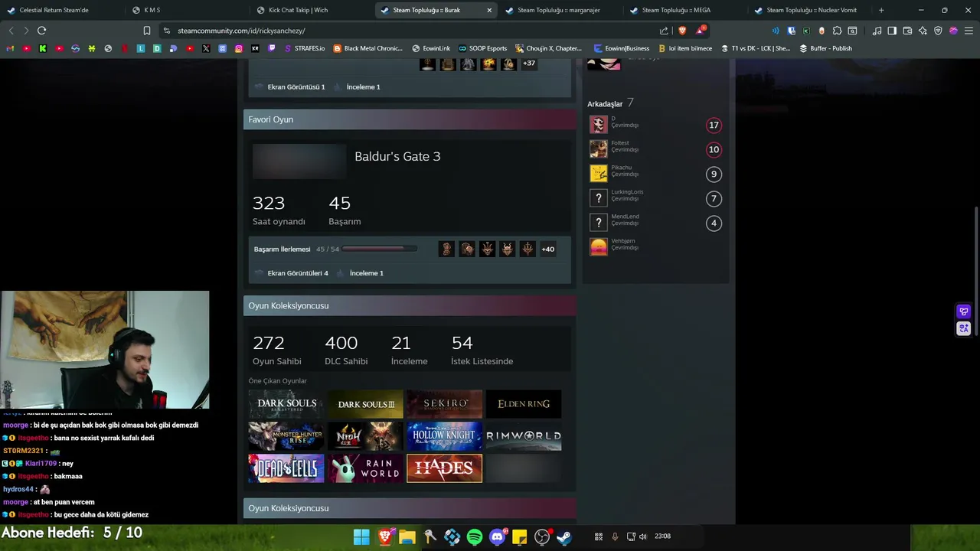980x551 pixels.
Task: Open the green Kick bookmark icon
Action: [x=43, y=48]
